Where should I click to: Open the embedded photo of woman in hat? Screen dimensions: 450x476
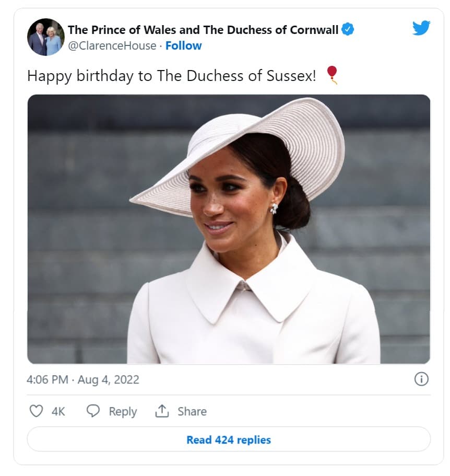coord(229,229)
